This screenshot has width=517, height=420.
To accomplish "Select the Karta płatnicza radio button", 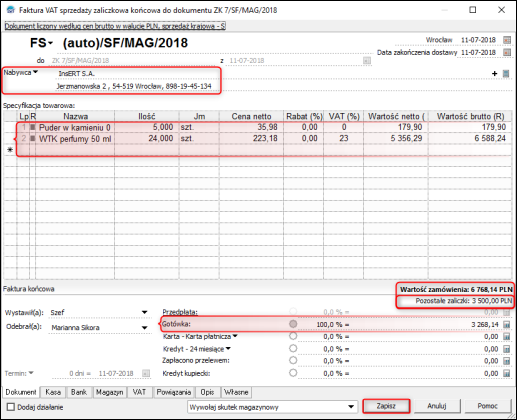I will pos(293,336).
